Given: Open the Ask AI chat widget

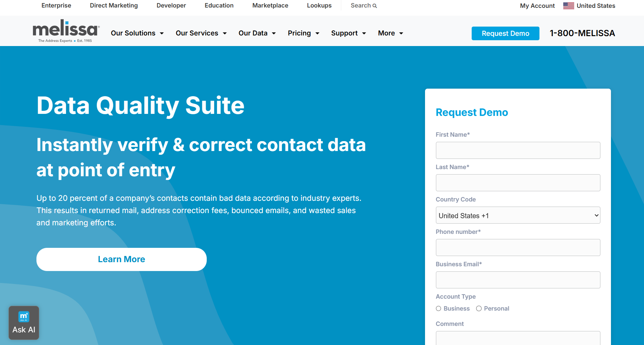Looking at the screenshot, I should [x=24, y=322].
